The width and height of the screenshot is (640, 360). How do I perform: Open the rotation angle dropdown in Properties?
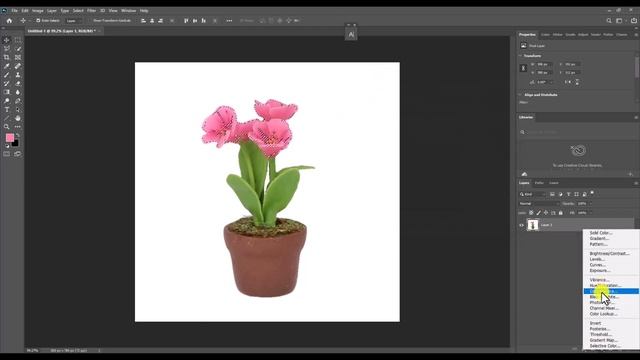click(551, 82)
